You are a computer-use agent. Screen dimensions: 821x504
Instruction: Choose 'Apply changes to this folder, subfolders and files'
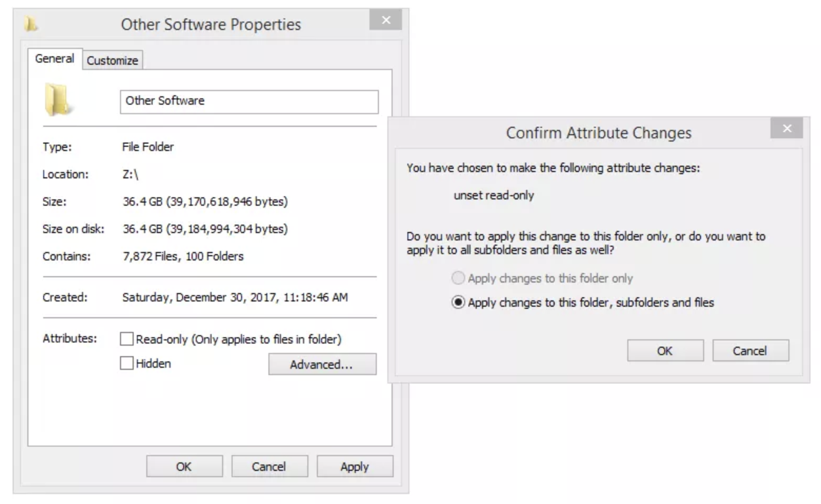pos(458,303)
